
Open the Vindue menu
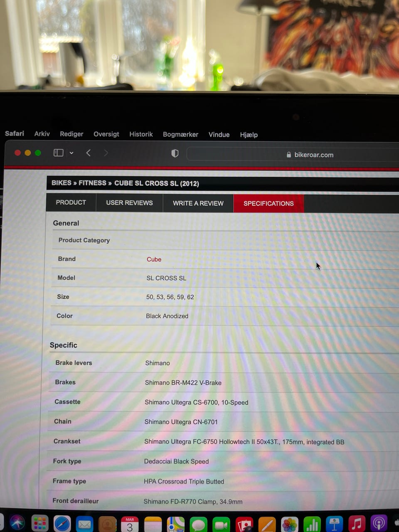[x=219, y=135]
